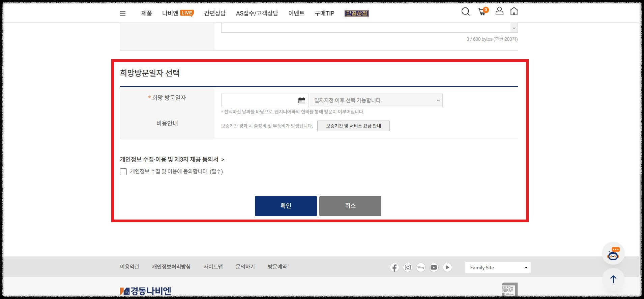The image size is (644, 299).
Task: Go to home via house icon
Action: (514, 11)
